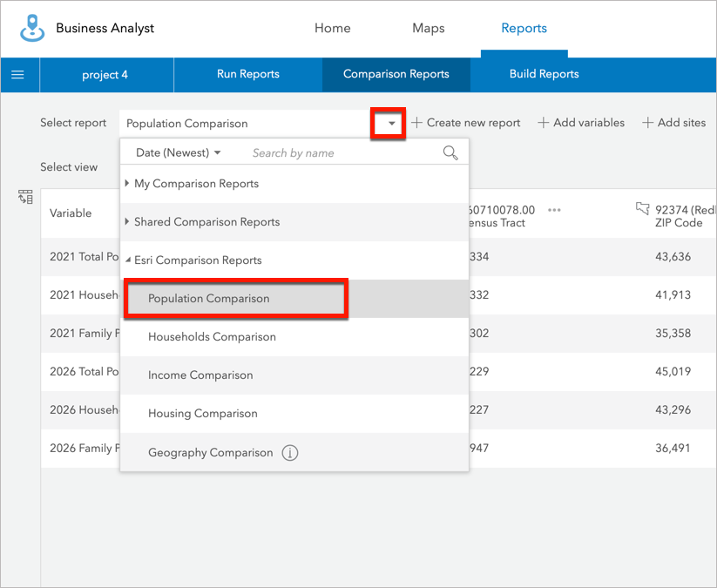The width and height of the screenshot is (717, 588).
Task: Open the Run Reports tab
Action: [247, 75]
